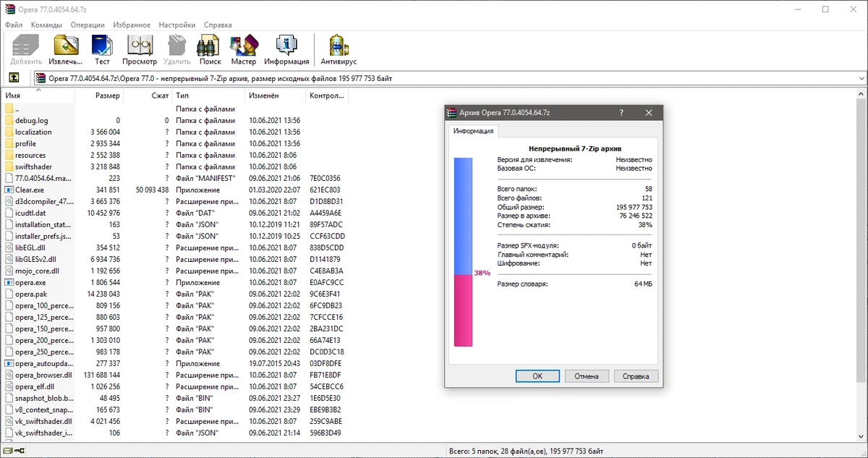Image resolution: width=868 pixels, height=458 pixels.
Task: Run the Тест archive test tool
Action: (x=102, y=46)
